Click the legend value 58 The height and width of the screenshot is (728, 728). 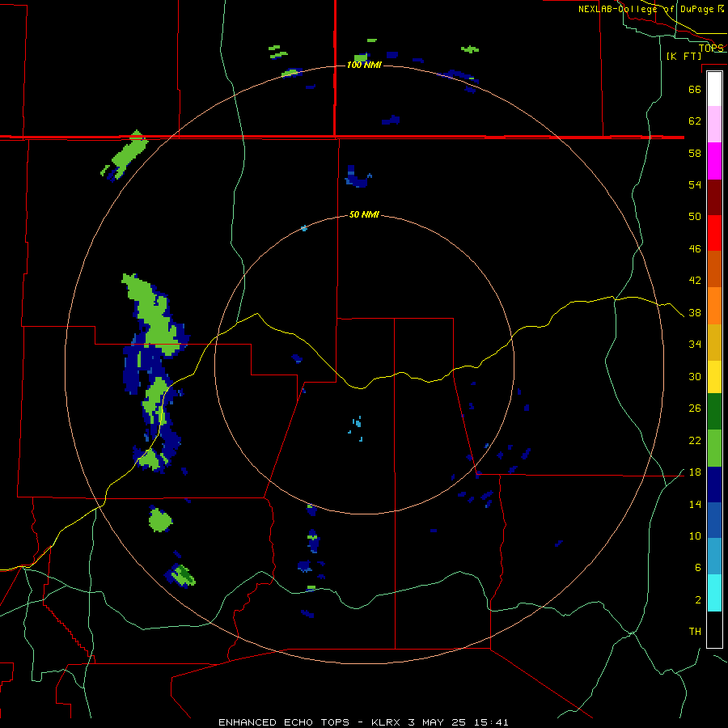click(695, 153)
